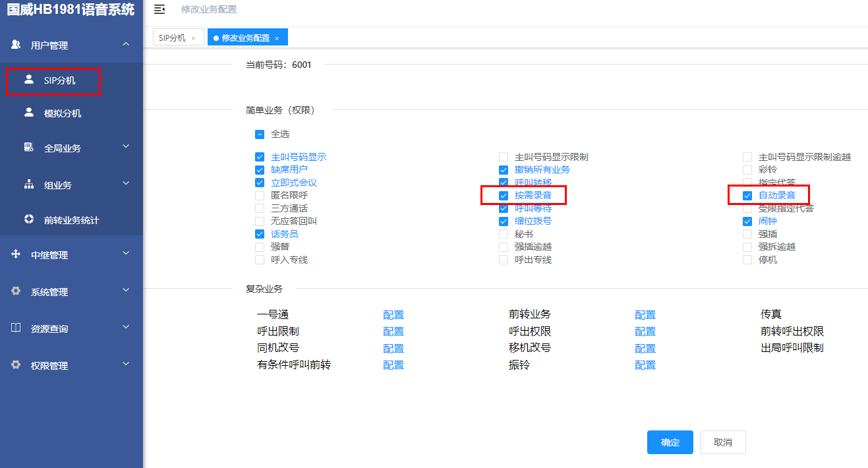Switch to the SIP分机 tab
Screen dimensions: 868x468
click(x=173, y=38)
